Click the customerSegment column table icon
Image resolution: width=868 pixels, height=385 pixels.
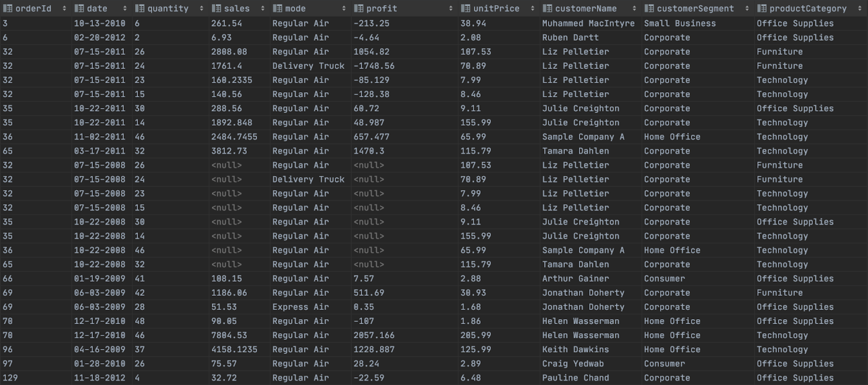(649, 9)
